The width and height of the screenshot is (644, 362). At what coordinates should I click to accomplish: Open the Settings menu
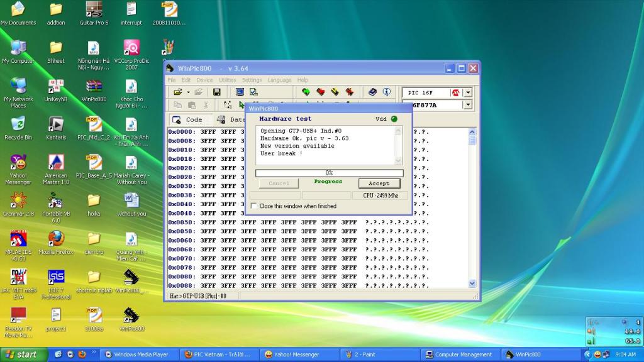click(x=252, y=80)
